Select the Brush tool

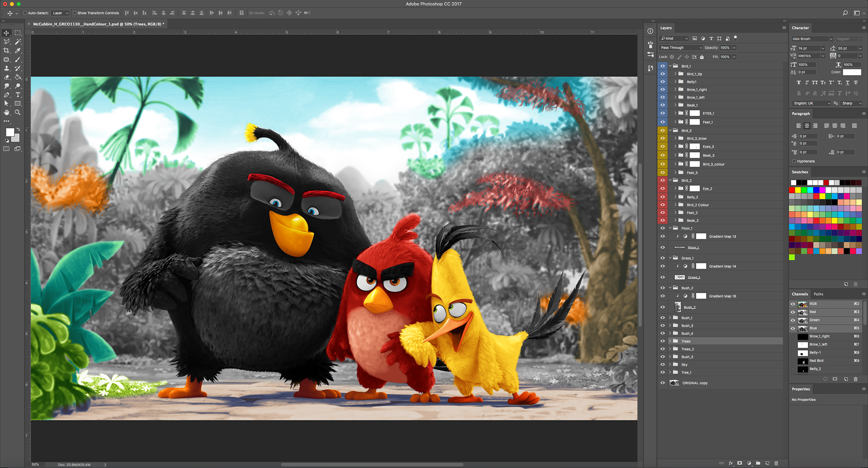coord(18,60)
